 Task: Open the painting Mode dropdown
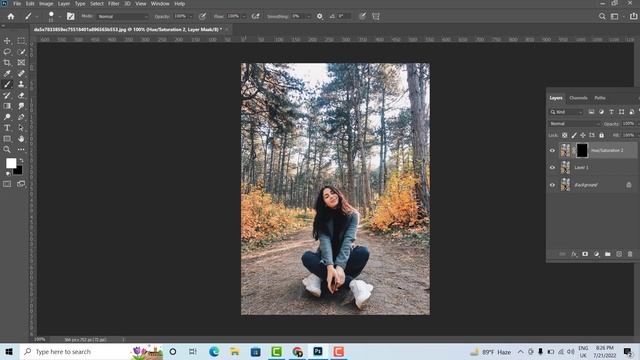pos(122,16)
